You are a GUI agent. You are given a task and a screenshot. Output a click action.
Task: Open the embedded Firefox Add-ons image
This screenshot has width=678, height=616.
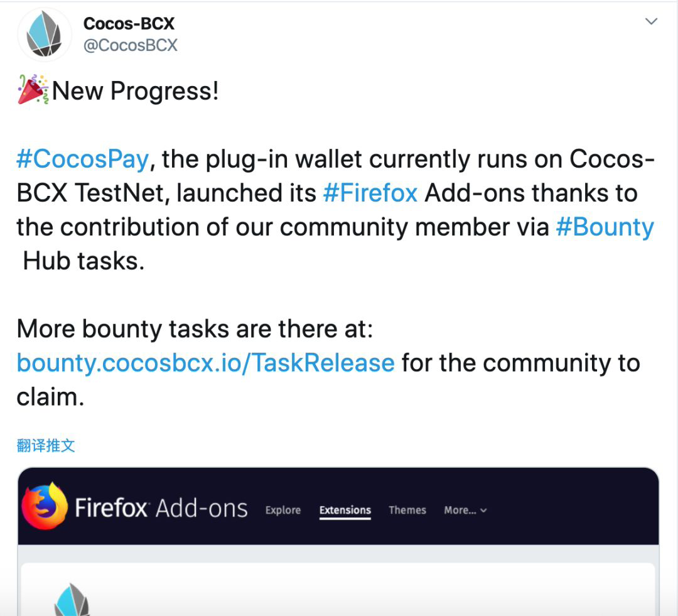tap(338, 542)
